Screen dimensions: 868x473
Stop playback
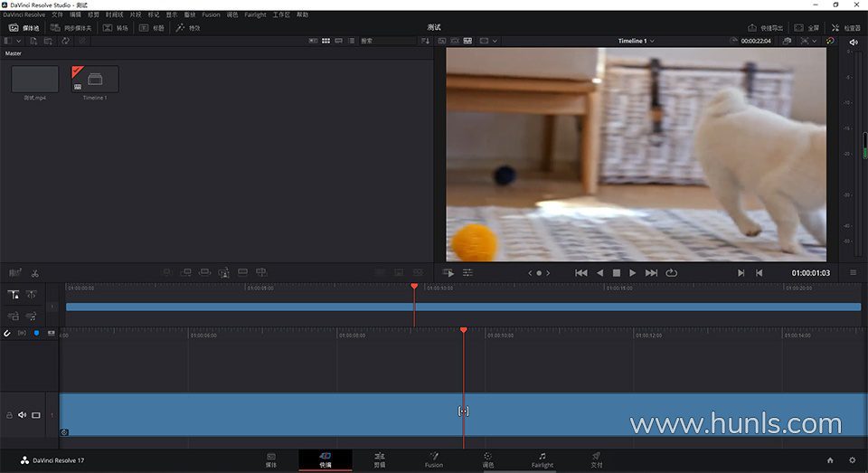(616, 273)
